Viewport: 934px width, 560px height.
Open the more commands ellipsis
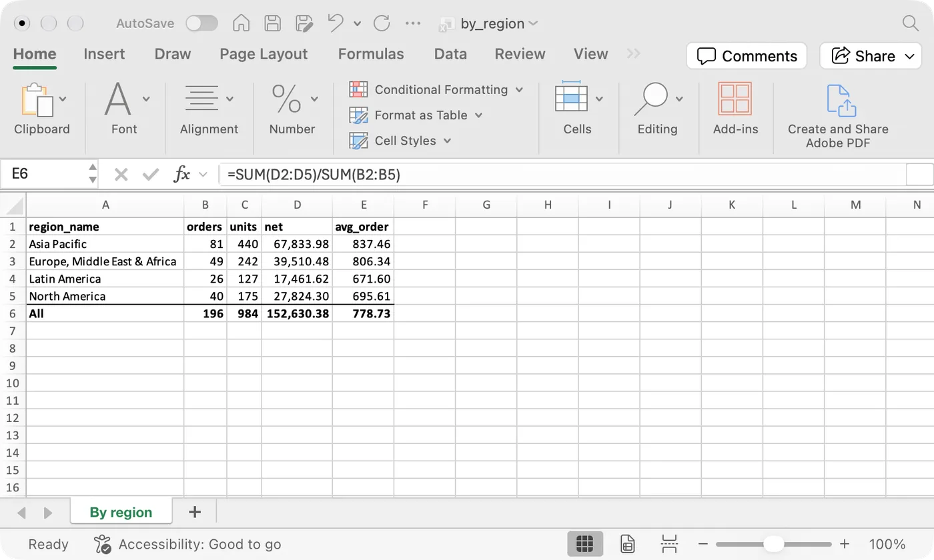pyautogui.click(x=413, y=23)
